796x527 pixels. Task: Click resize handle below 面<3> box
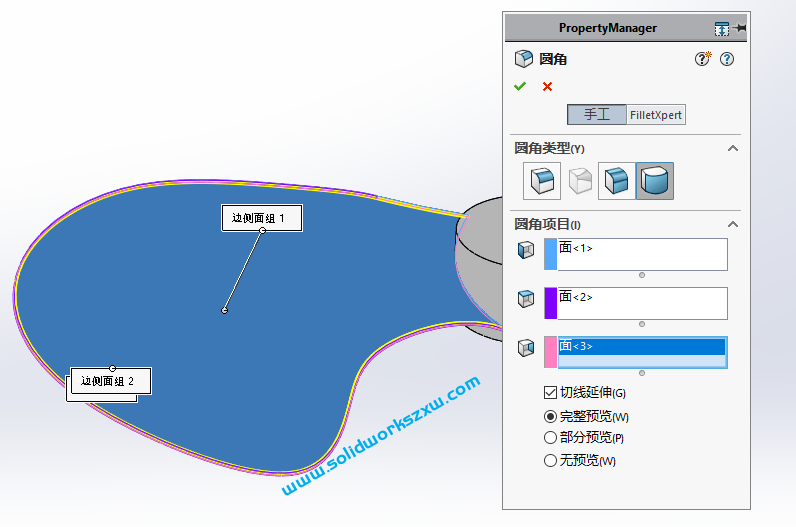[642, 373]
